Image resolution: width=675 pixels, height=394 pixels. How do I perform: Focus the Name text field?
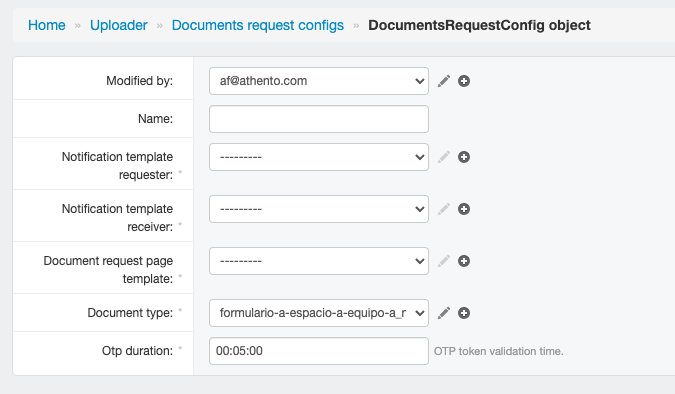(x=319, y=119)
